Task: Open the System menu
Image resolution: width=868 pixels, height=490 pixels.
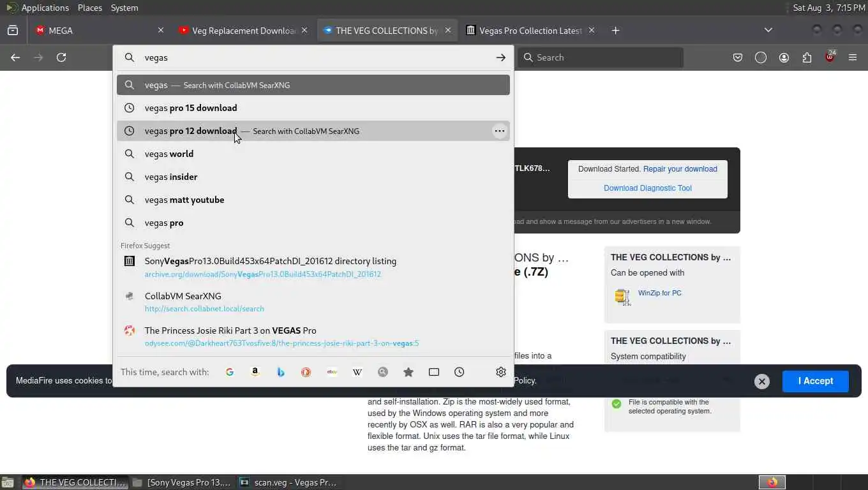Action: [124, 8]
